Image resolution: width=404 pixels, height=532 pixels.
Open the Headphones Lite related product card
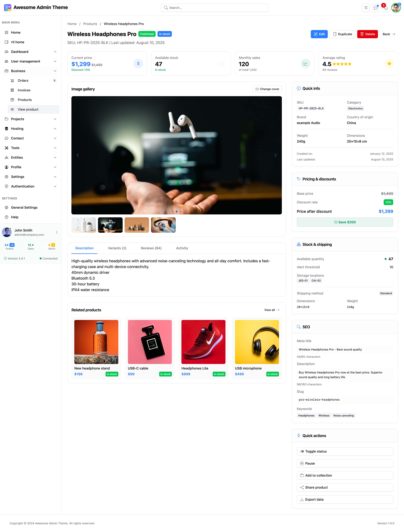tap(203, 348)
